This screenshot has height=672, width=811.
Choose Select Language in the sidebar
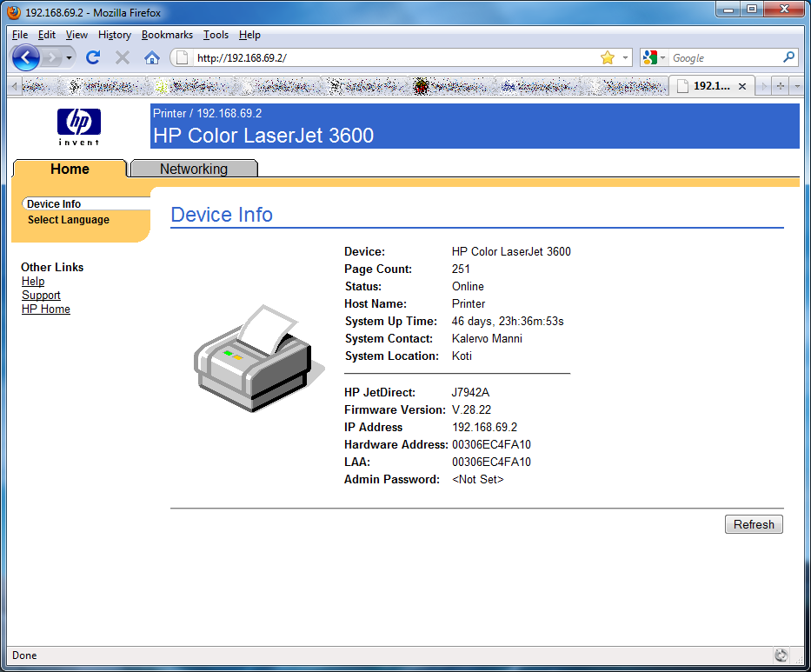click(69, 220)
